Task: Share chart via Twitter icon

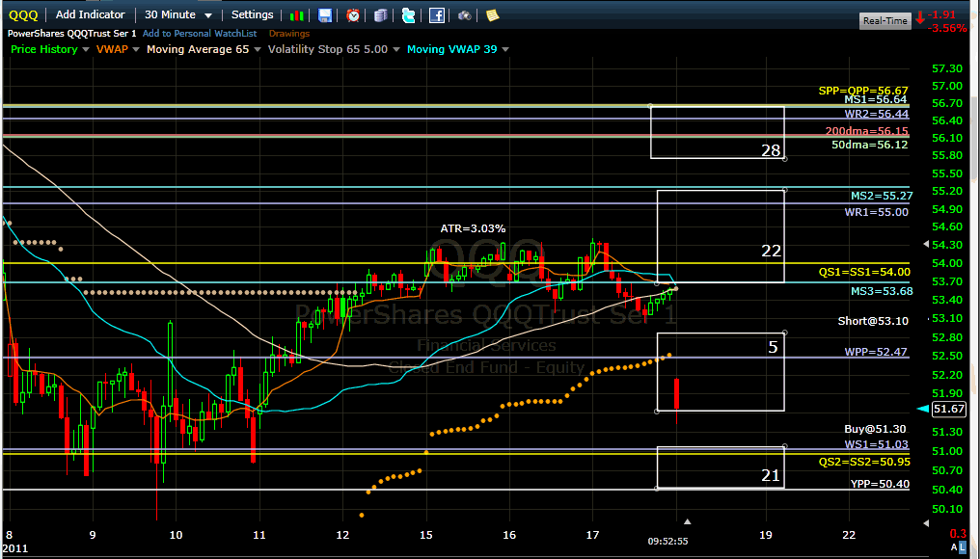Action: [408, 15]
